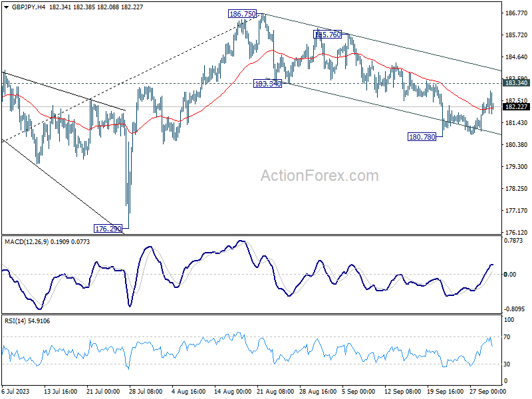Select the 176.290 low price label

pyautogui.click(x=108, y=229)
